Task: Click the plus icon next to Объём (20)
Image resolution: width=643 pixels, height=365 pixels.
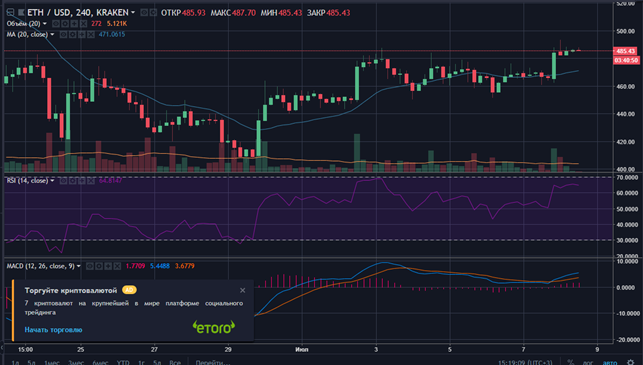Action: 74,24
